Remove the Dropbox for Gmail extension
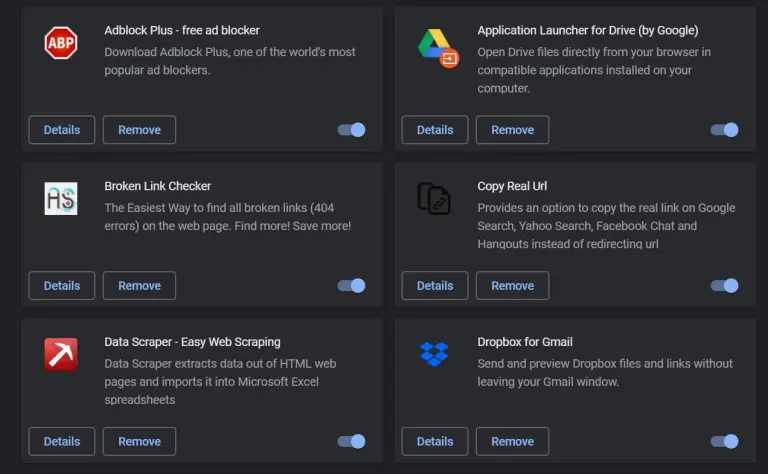The height and width of the screenshot is (474, 768). pos(512,441)
